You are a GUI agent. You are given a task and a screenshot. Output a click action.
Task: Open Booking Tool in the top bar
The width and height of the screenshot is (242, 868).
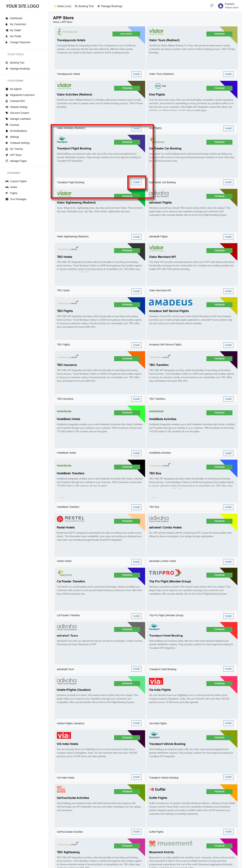85,6
